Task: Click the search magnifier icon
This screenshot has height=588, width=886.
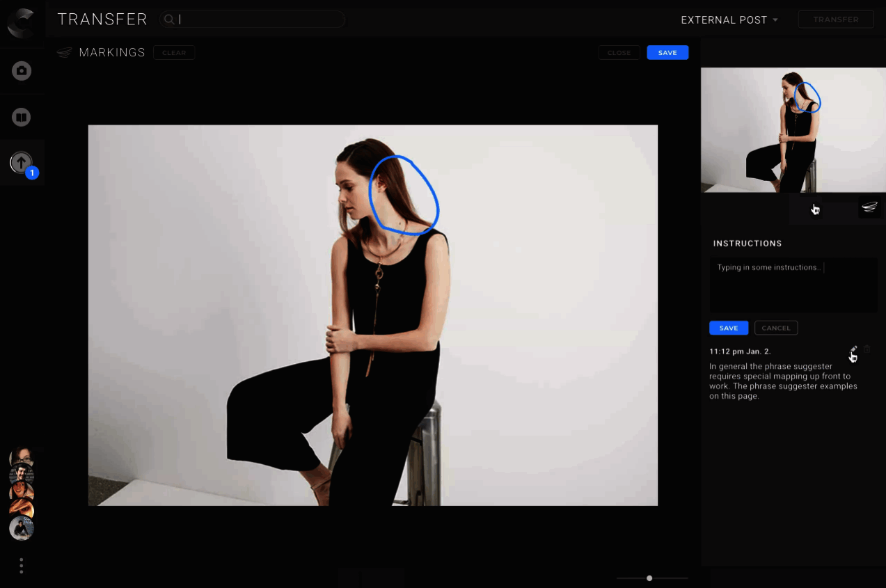Action: 168,19
